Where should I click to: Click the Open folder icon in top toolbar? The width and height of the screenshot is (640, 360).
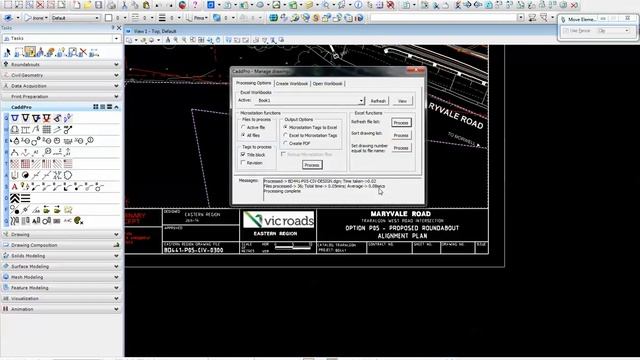click(88, 5)
